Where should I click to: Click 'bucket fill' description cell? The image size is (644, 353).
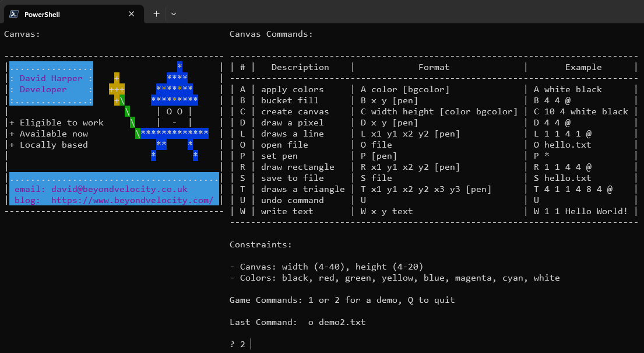[x=290, y=100]
